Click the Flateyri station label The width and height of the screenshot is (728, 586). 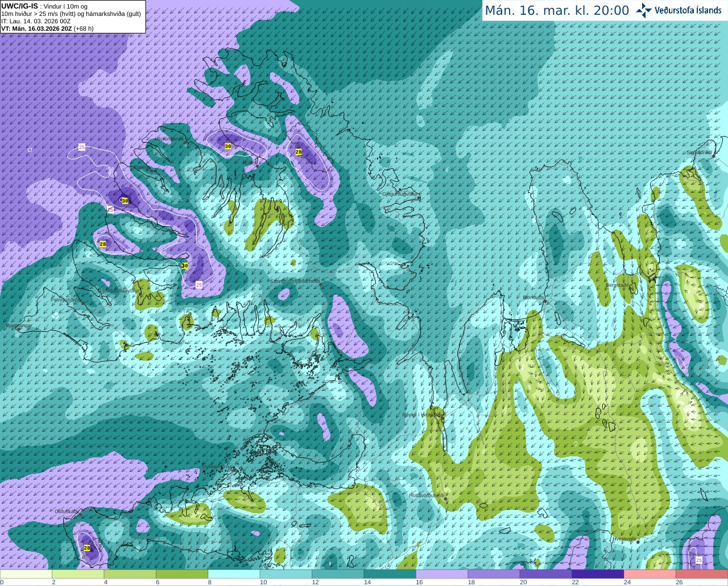click(142, 167)
